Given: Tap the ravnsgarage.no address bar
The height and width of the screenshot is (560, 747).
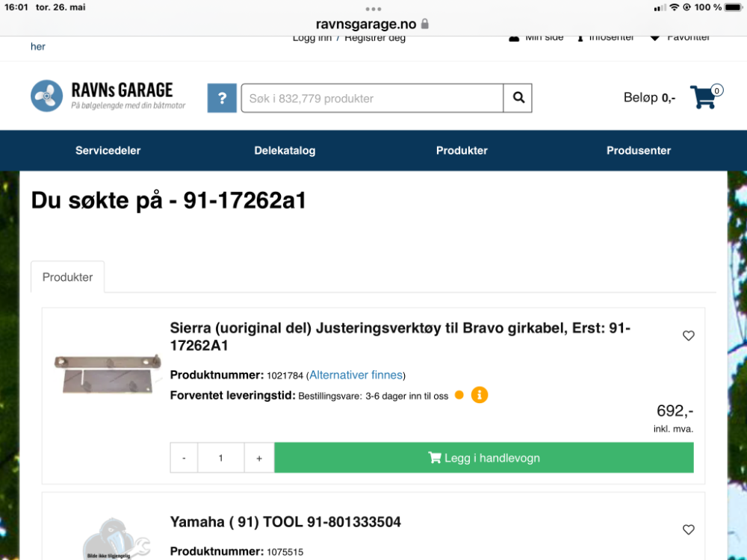Looking at the screenshot, I should [x=373, y=24].
